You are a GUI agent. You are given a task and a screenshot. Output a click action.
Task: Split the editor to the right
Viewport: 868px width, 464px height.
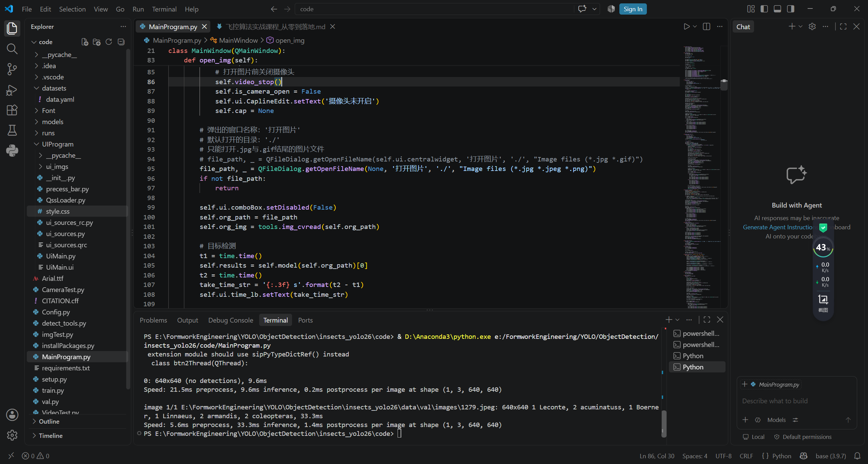click(707, 26)
